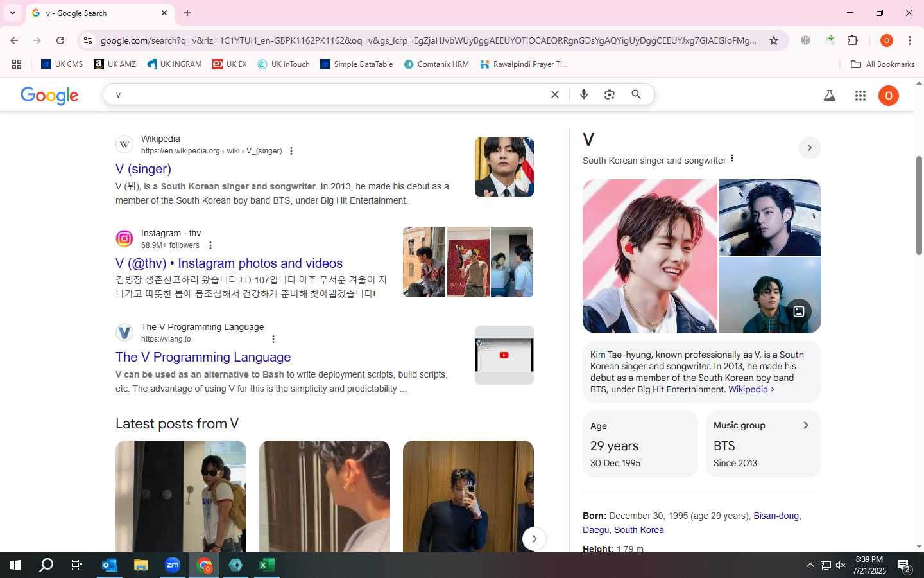Open tab search dropdown arrow
This screenshot has width=924, height=578.
pos(13,13)
